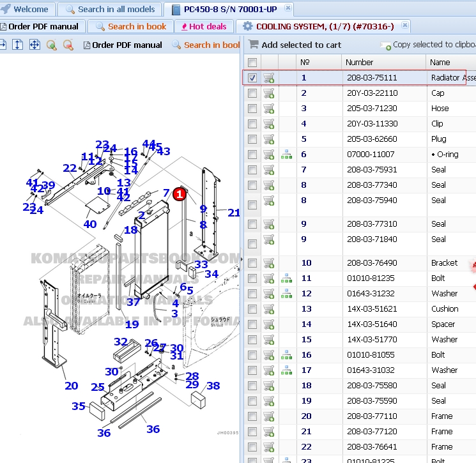Image resolution: width=476 pixels, height=463 pixels.
Task: Select part number 208-03-75590
Action: [x=372, y=401]
